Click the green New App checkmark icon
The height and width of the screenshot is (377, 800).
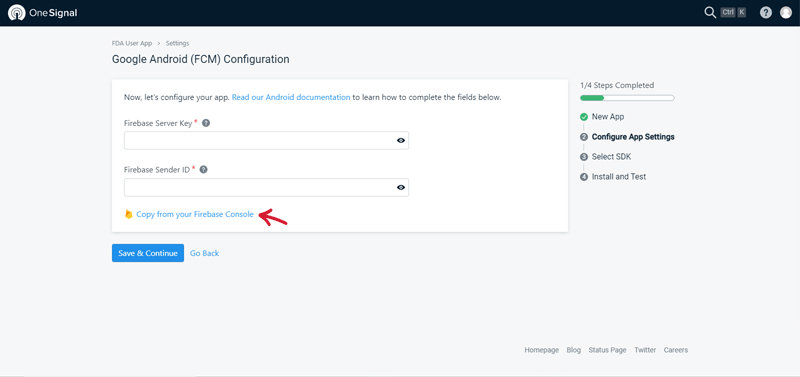point(584,117)
